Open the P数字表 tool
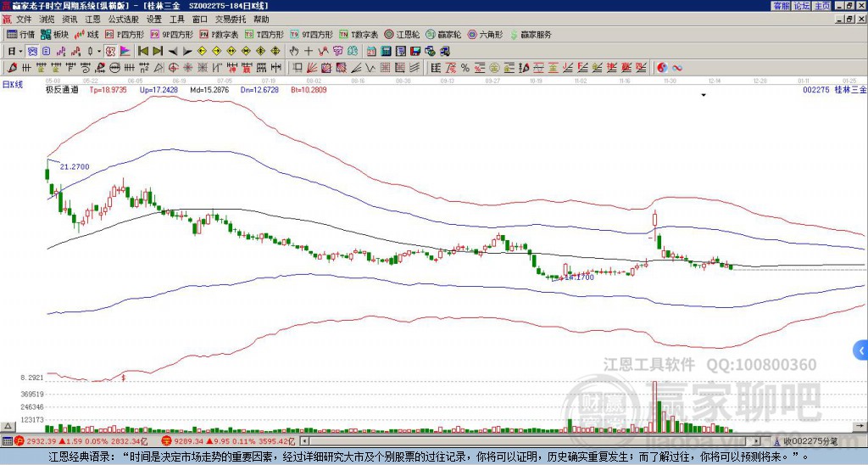Viewport: 868px width, 465px height. [219, 34]
